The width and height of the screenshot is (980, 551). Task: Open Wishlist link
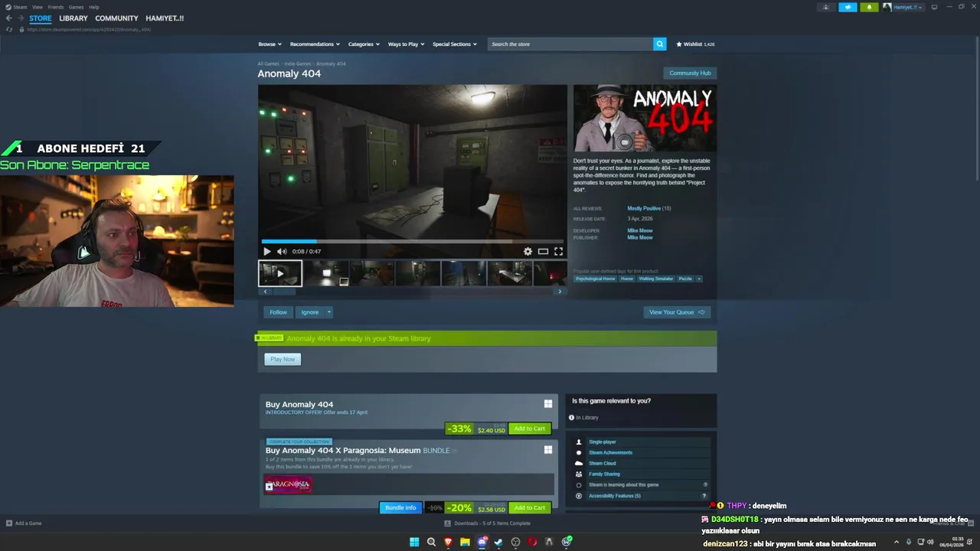click(x=695, y=44)
